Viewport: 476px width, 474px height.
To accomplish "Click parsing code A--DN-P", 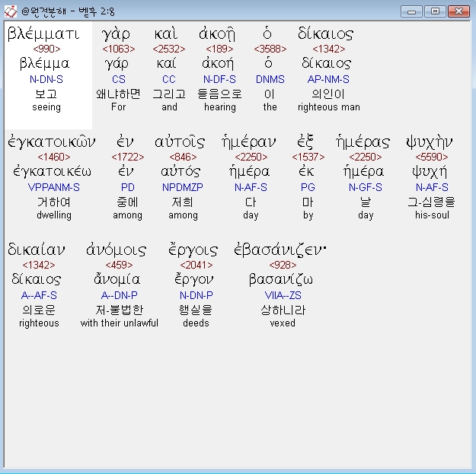I will click(119, 295).
